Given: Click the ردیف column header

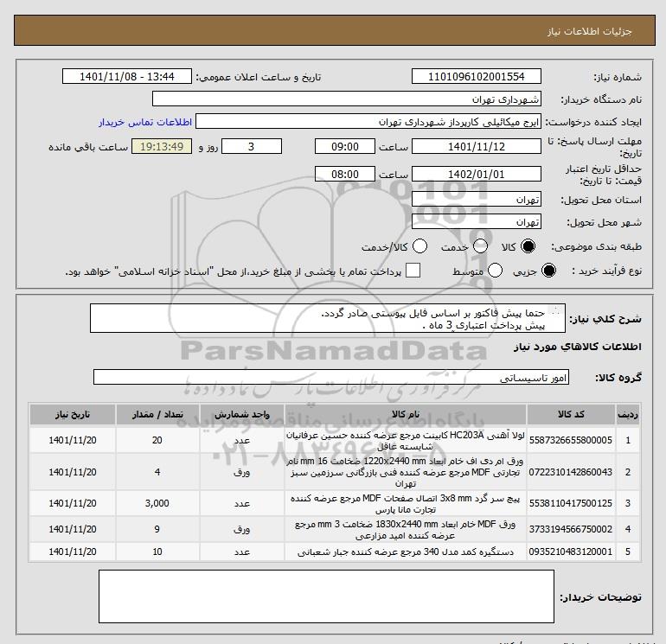Looking at the screenshot, I should 628,414.
